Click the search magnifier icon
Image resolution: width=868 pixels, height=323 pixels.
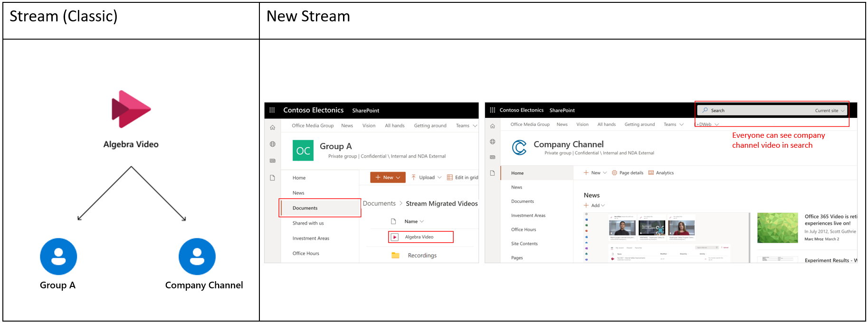click(706, 110)
